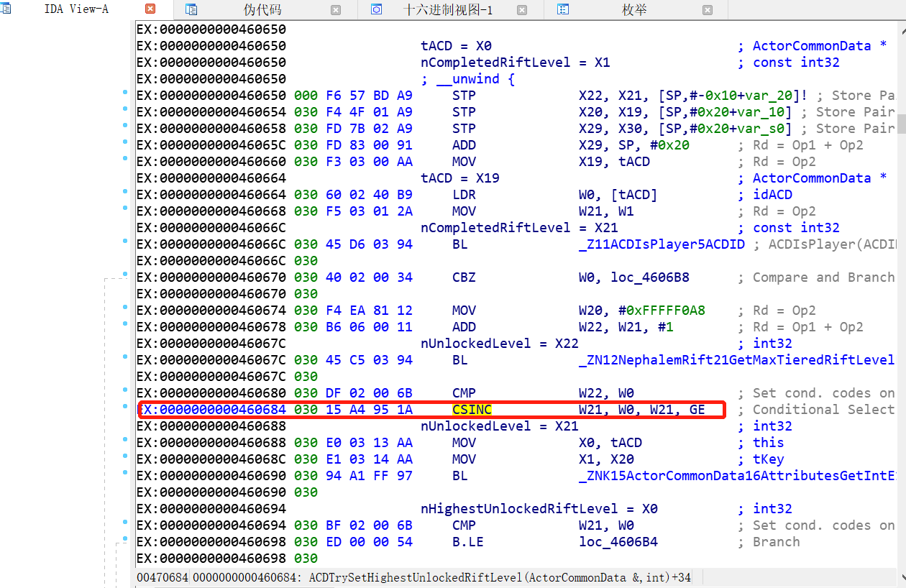
Task: Click 'nUnlockedLevel = X22' alias line
Action: coord(499,344)
